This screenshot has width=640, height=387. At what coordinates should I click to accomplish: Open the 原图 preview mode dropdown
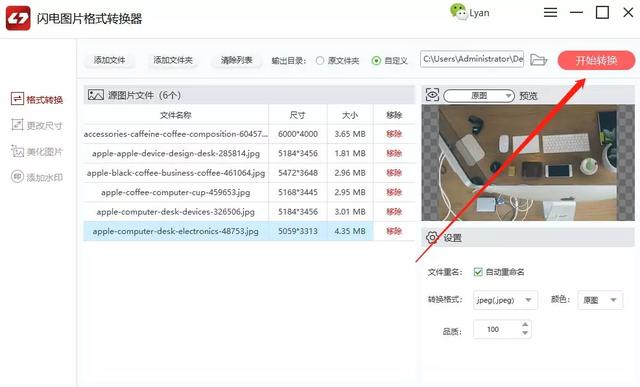[479, 96]
